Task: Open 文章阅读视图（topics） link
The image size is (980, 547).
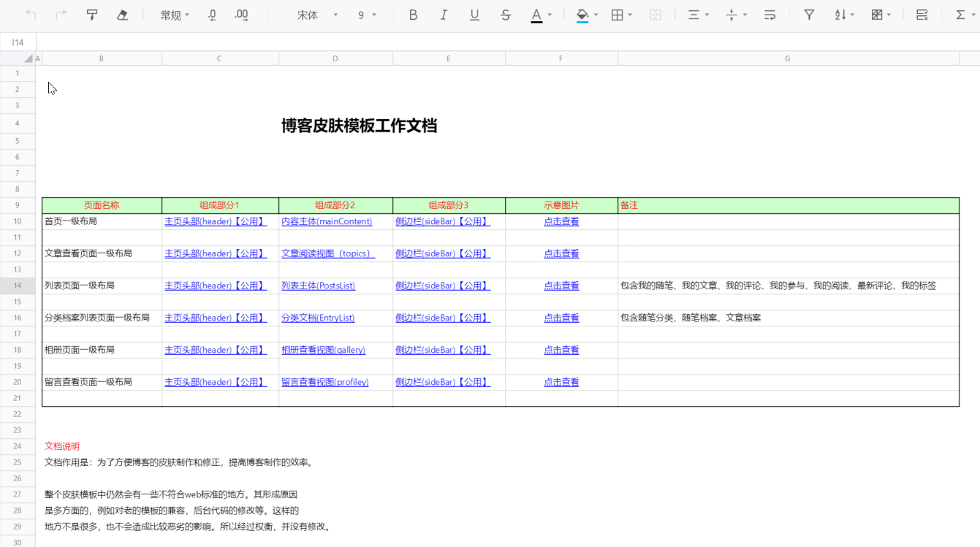Action: point(328,253)
